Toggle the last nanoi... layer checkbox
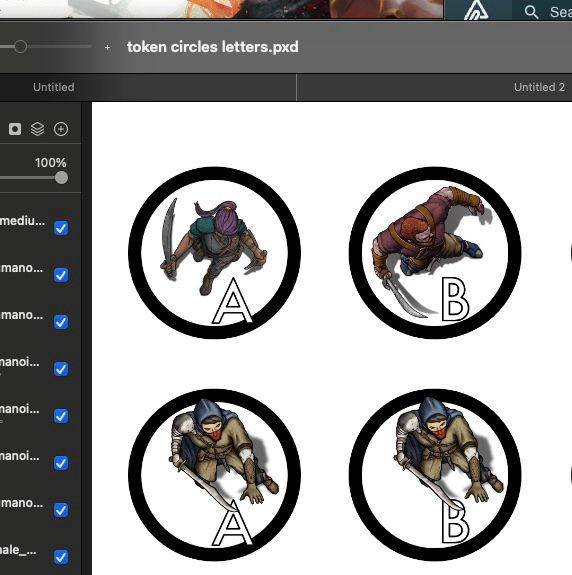 tap(61, 463)
